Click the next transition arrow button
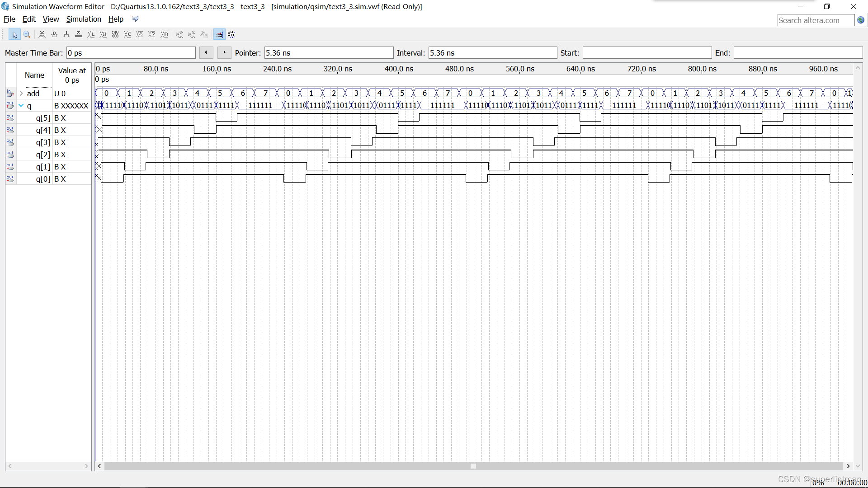This screenshot has height=488, width=868. click(x=224, y=52)
